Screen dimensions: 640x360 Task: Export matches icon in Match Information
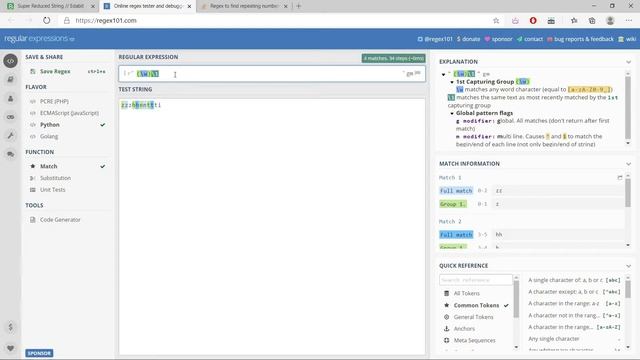(x=620, y=178)
